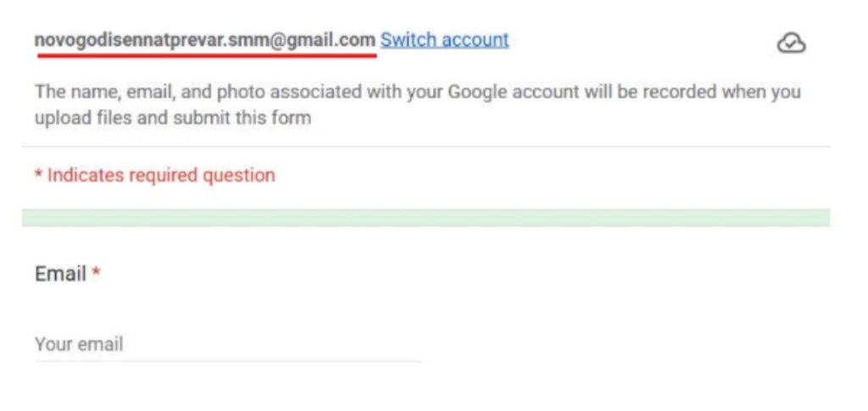The image size is (868, 411).
Task: Click the red underline beneath the account email
Action: 206,56
